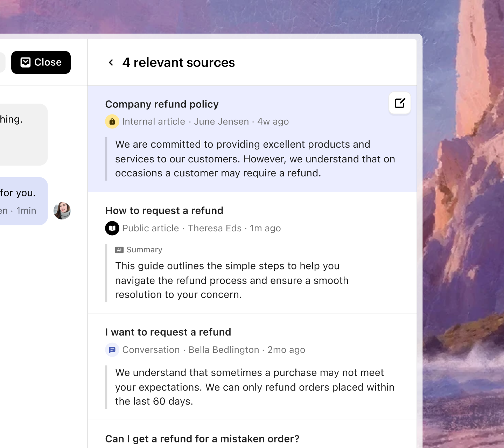
Task: Open Can I get a refund for a mistaken order
Action: point(202,439)
